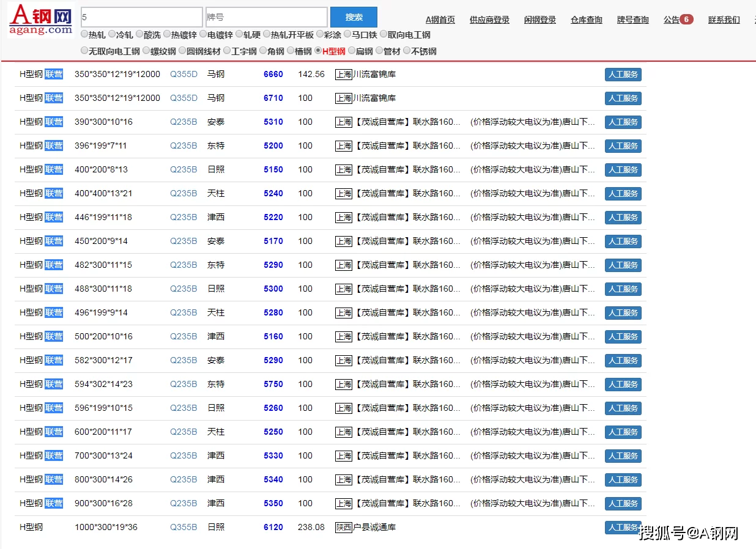The width and height of the screenshot is (756, 549).
Task: Click 人工服务 button on the 594*302*14*23 row
Action: pyautogui.click(x=623, y=385)
